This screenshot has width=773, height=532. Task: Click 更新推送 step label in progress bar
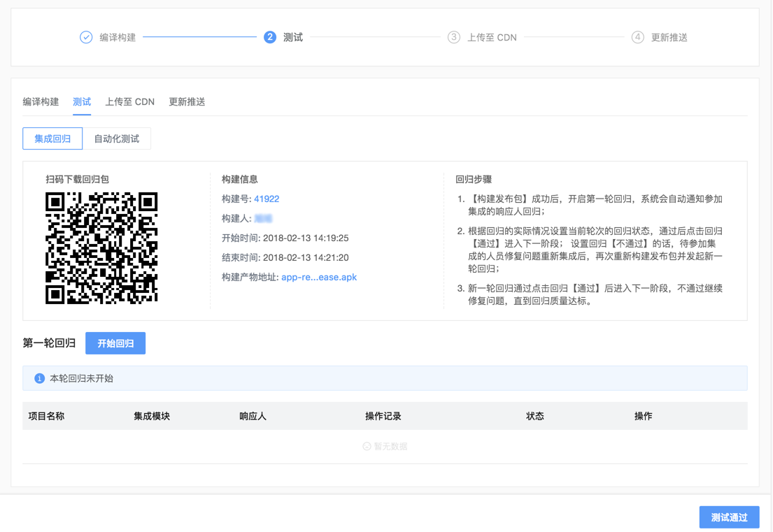[x=669, y=38]
